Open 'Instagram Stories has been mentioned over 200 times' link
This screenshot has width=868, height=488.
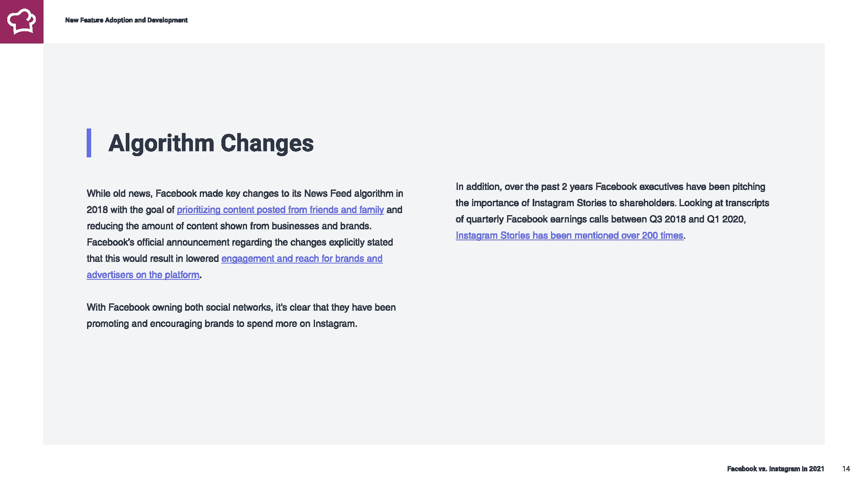569,235
